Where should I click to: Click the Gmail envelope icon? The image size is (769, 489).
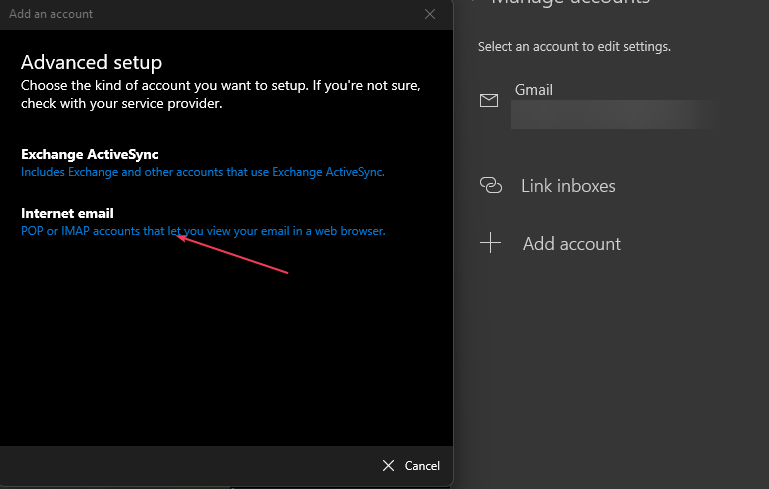(489, 101)
